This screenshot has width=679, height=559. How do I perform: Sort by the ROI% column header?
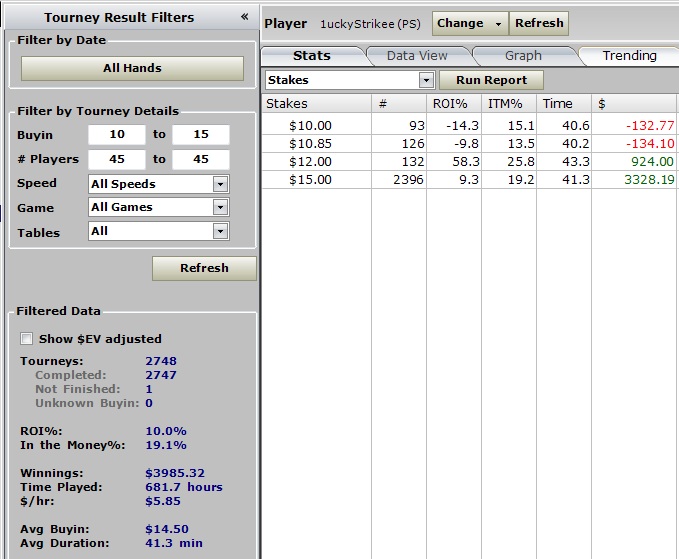coord(454,104)
